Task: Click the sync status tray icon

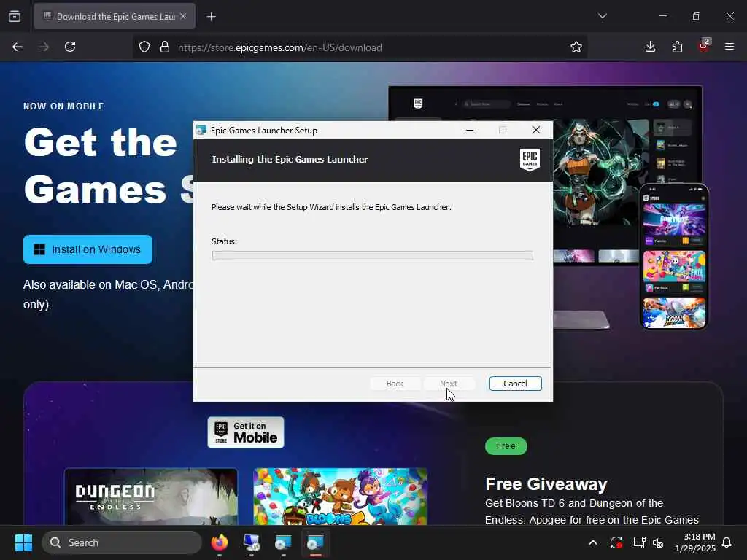Action: (616, 542)
